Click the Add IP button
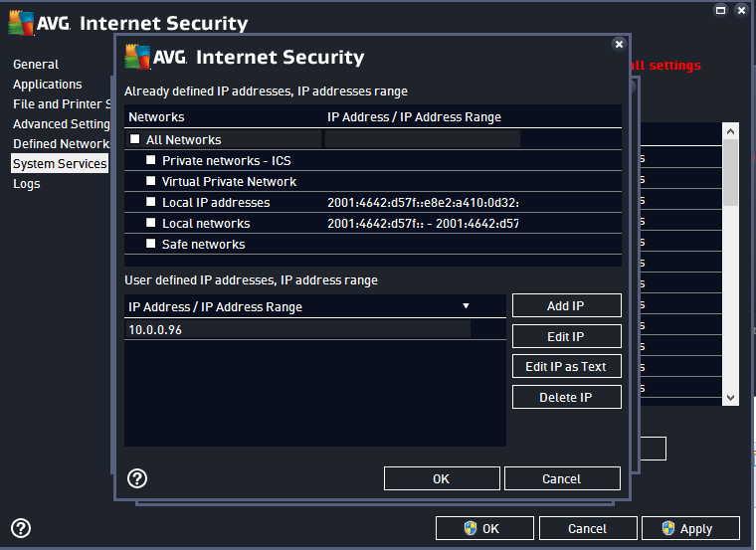 coord(567,305)
